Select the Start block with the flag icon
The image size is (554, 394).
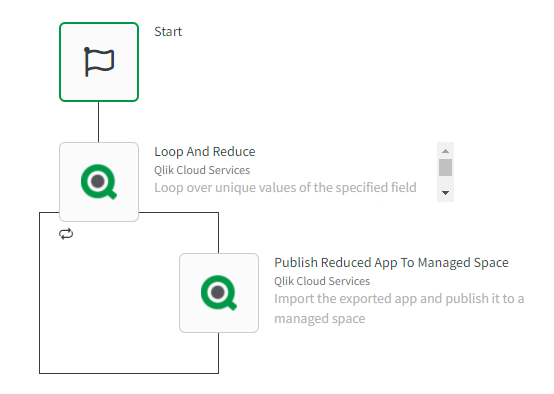pyautogui.click(x=99, y=62)
